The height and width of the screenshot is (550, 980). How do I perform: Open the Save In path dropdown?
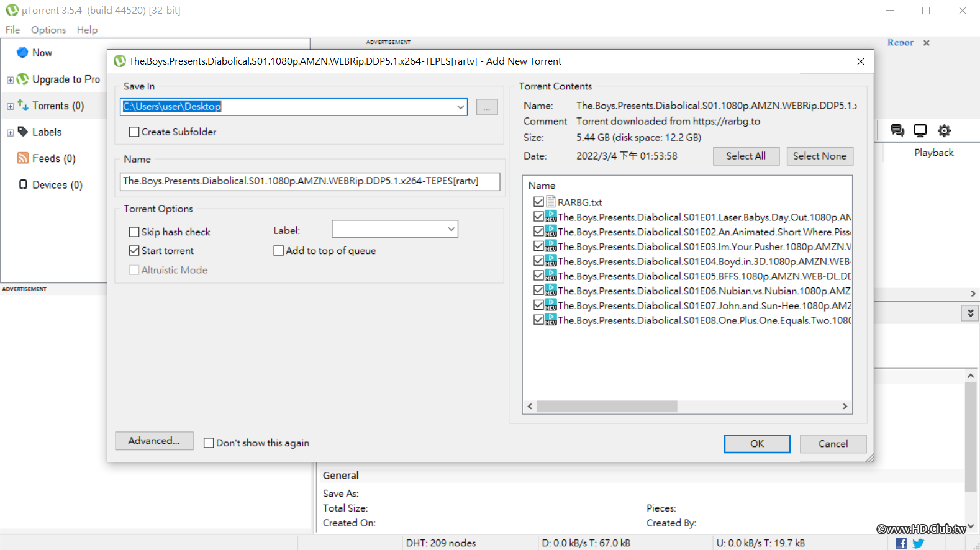point(460,107)
